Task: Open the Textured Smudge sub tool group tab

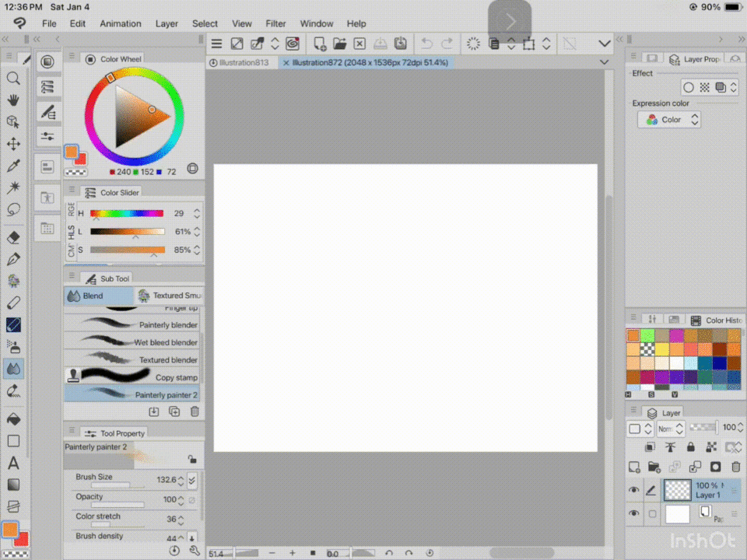Action: pos(169,296)
